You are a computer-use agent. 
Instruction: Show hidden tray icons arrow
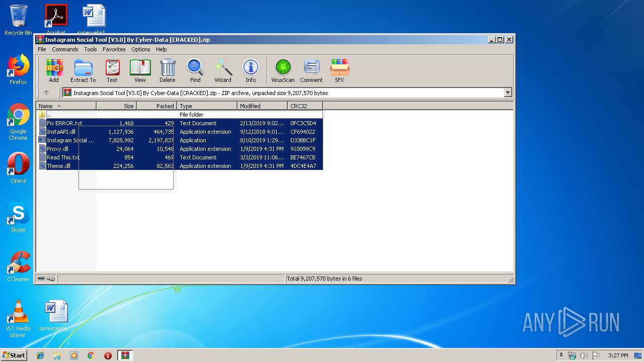pos(561,355)
